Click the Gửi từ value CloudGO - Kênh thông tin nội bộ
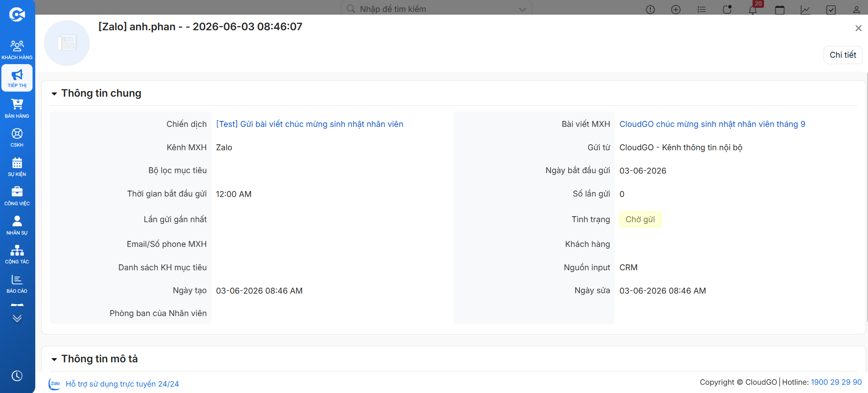Image resolution: width=868 pixels, height=393 pixels. (681, 147)
